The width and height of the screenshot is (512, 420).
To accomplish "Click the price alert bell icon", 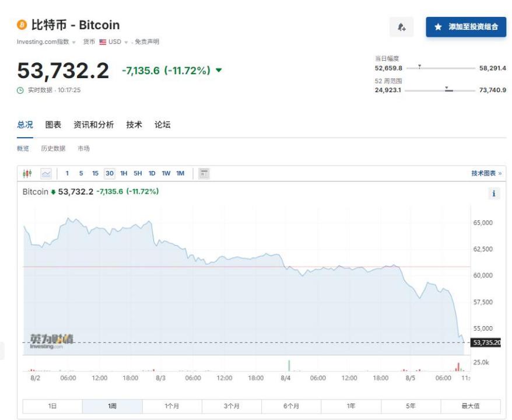I will click(x=401, y=27).
